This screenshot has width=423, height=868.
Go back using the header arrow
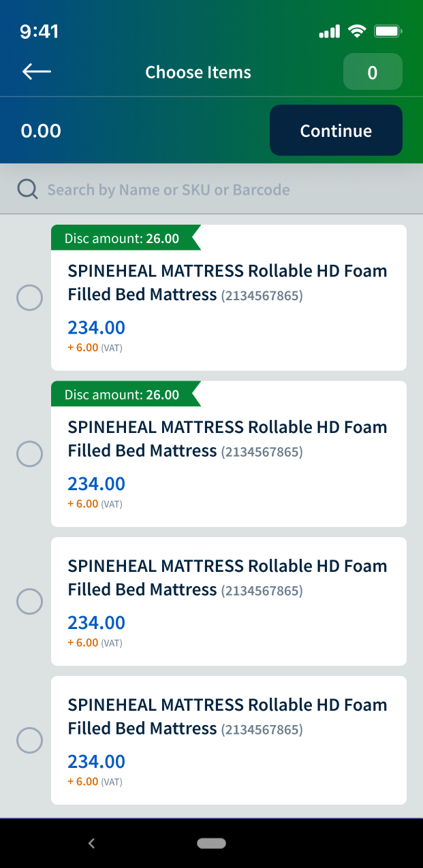[x=37, y=72]
